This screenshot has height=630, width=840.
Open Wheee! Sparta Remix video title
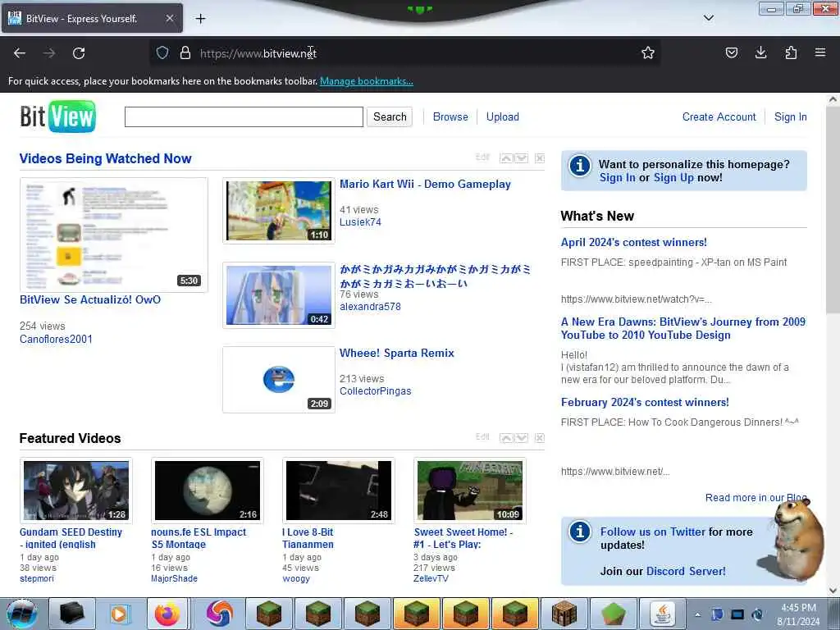pyautogui.click(x=397, y=353)
